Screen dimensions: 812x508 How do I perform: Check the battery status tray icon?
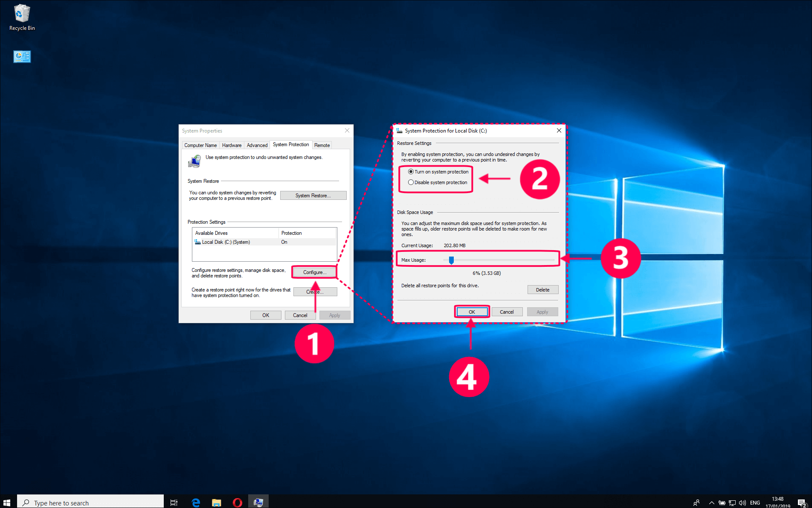722,502
